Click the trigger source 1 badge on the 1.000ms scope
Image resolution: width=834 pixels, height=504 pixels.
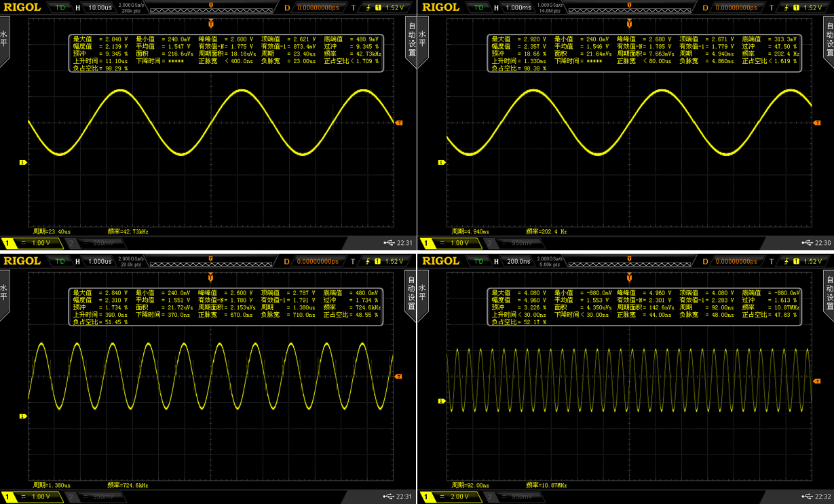pos(797,7)
